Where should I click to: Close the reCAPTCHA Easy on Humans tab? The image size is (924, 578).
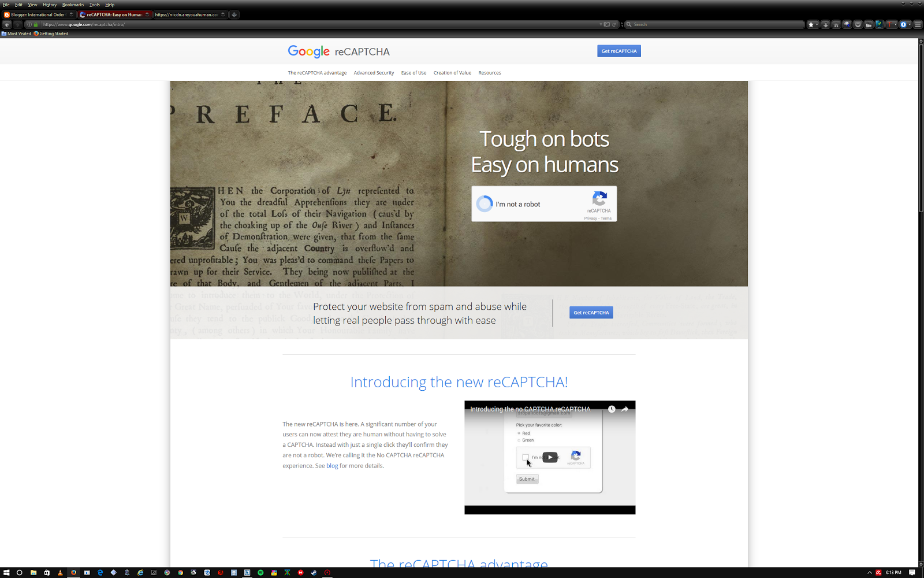coord(147,14)
